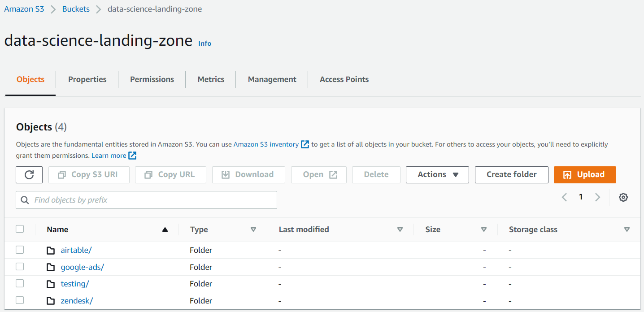
Task: Click the Last modified column header text
Action: click(304, 230)
